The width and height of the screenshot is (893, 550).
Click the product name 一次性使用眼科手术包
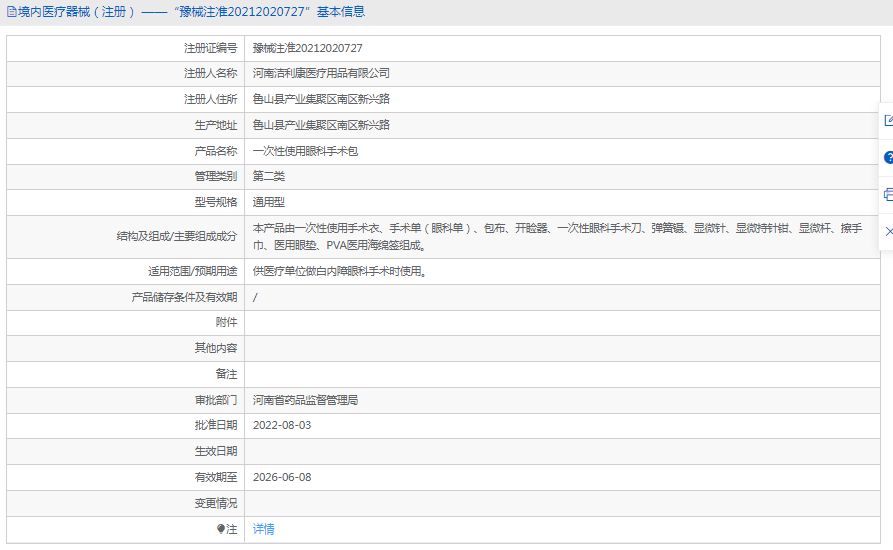pyautogui.click(x=305, y=151)
